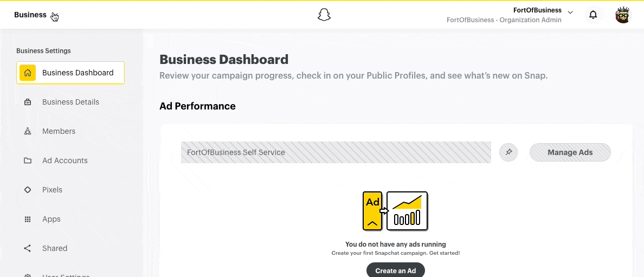Open the notifications bell
644x277 pixels.
tap(593, 15)
